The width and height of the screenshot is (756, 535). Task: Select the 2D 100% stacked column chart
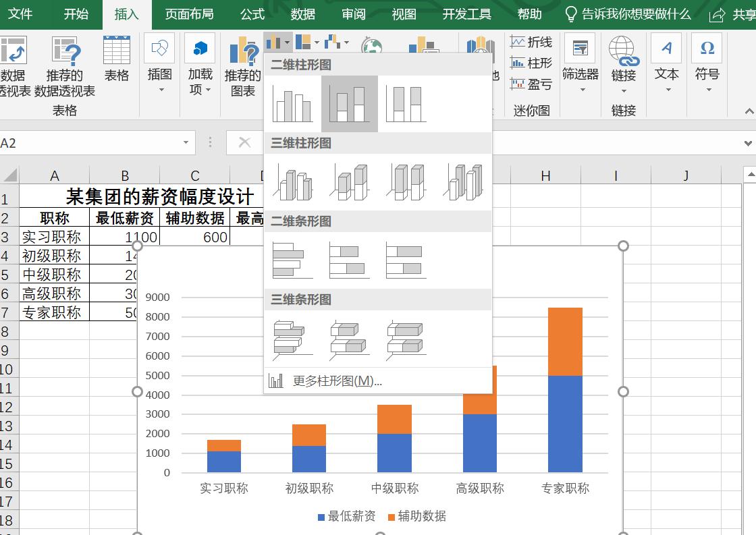click(406, 104)
